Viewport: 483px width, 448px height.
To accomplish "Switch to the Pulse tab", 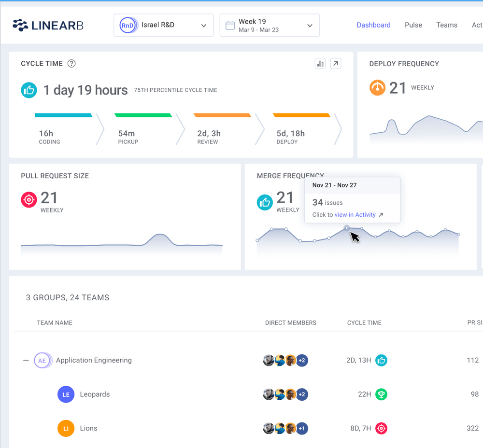I will (413, 25).
